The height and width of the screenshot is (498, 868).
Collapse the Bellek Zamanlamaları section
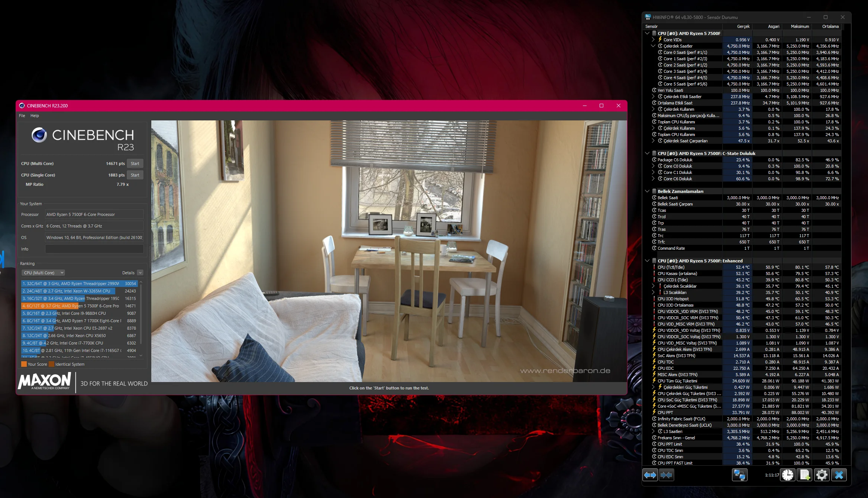pos(647,191)
